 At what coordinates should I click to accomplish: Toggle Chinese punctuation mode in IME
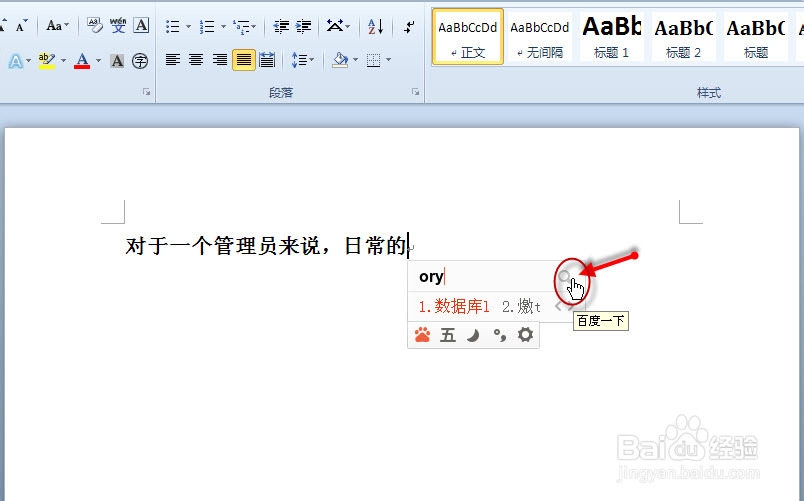(499, 335)
